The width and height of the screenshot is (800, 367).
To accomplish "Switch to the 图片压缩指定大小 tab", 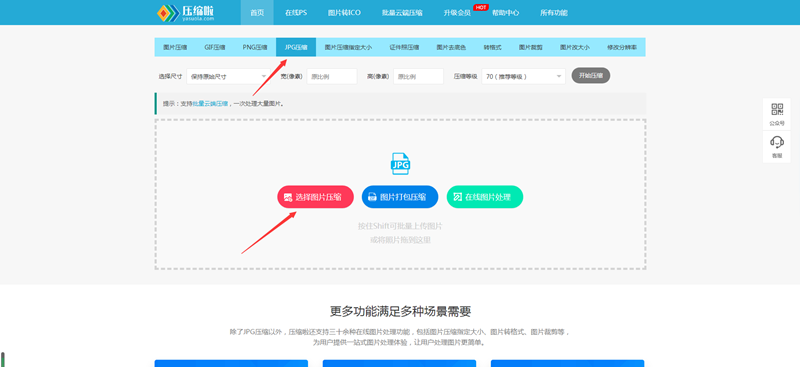I will point(348,47).
